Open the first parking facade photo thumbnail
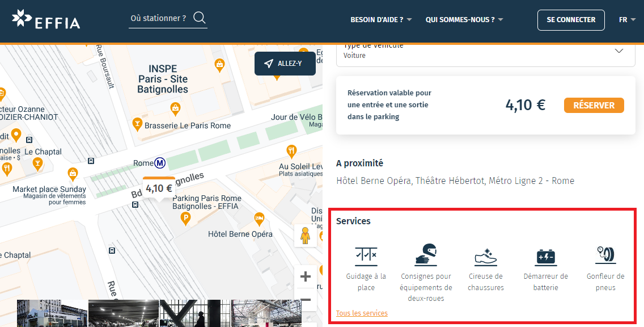 (52, 313)
